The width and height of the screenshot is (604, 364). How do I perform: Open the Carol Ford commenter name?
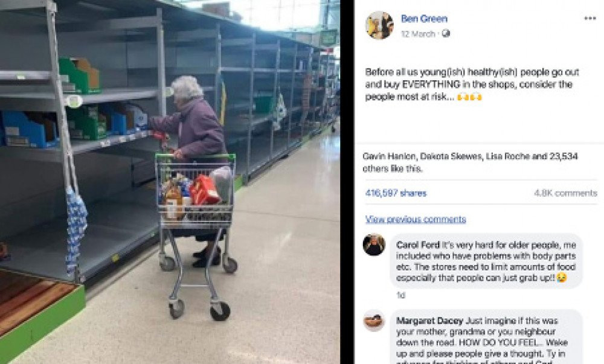point(417,245)
